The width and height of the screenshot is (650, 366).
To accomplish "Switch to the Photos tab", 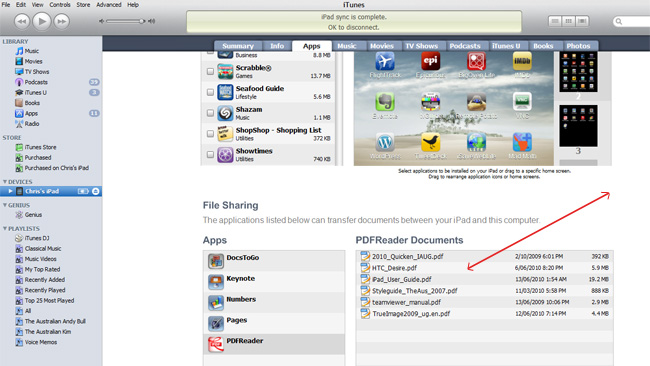I will 578,46.
